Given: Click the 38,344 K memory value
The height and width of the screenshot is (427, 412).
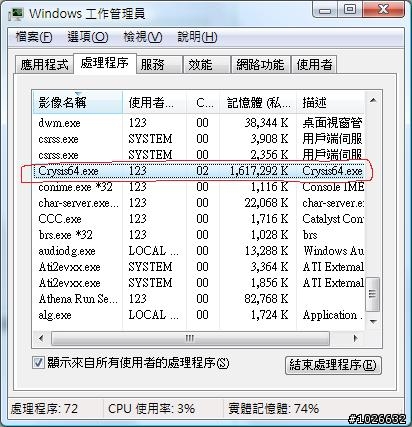Looking at the screenshot, I should click(266, 123).
